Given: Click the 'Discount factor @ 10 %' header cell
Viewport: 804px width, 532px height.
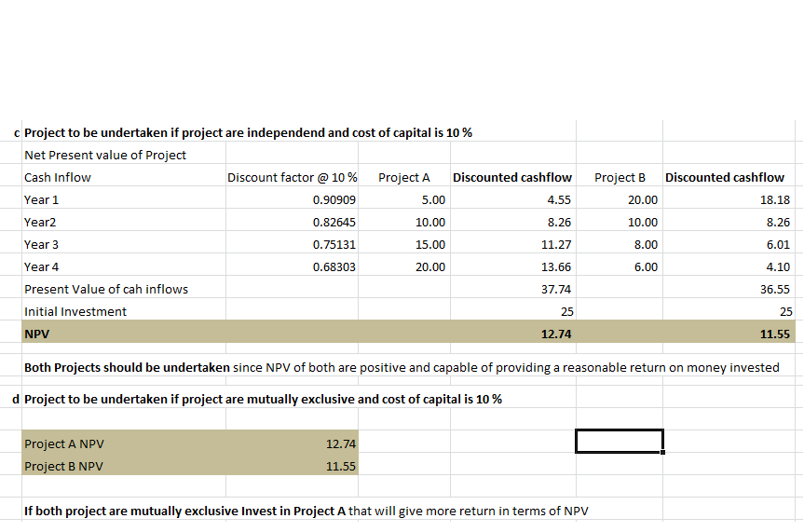Looking at the screenshot, I should pos(292,177).
